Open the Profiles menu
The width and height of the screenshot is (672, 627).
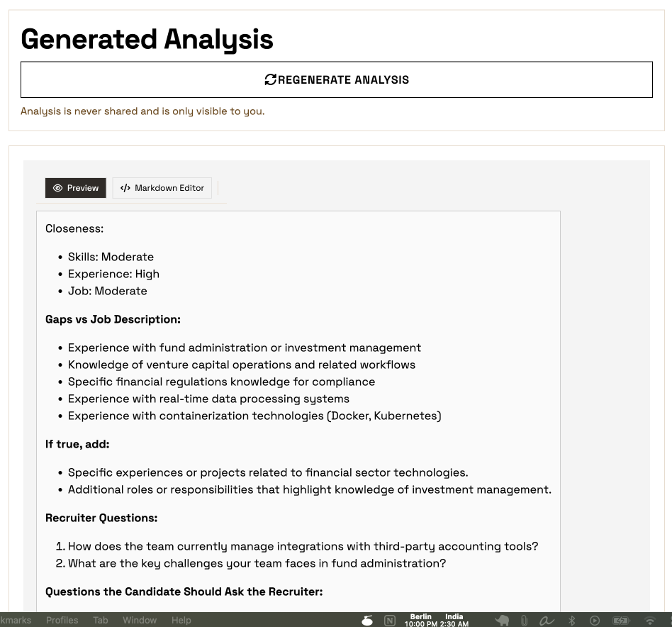62,620
